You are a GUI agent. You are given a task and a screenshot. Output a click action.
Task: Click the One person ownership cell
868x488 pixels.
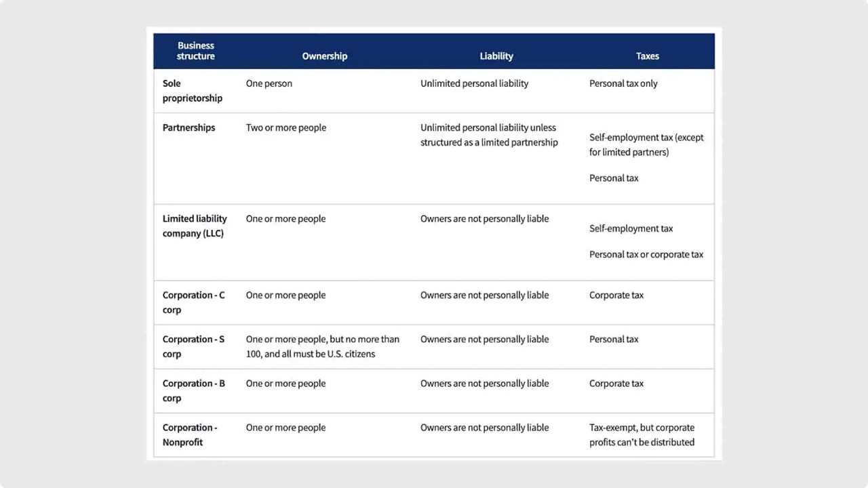[269, 83]
